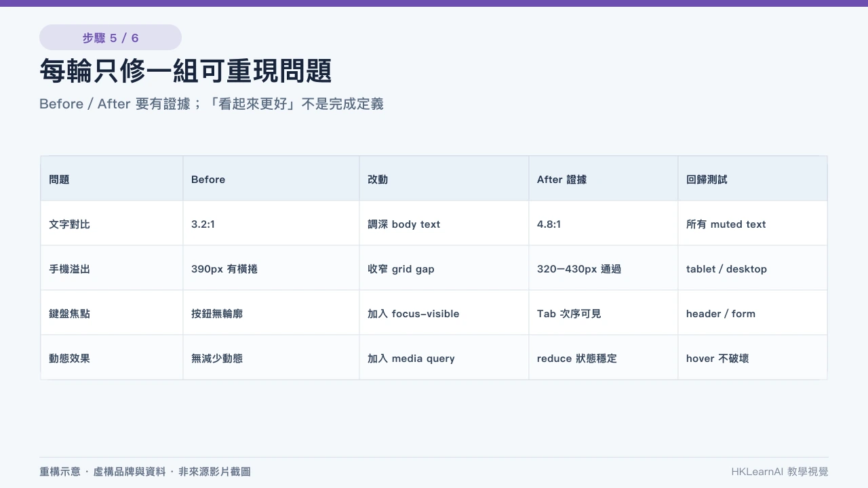Click the 調深 body text cell

(x=444, y=224)
